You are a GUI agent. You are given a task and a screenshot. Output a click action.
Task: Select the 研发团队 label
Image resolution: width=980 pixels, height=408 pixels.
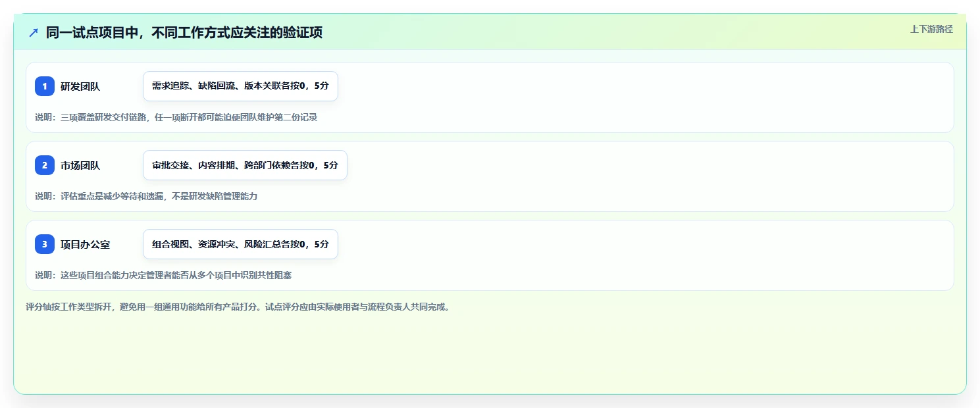pos(80,86)
